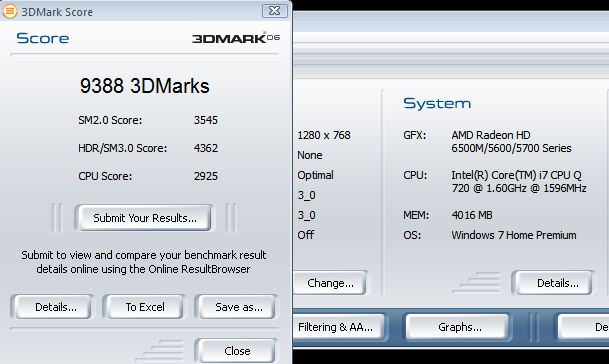Click the resolution value 1280 x 768
Image resolution: width=609 pixels, height=364 pixels.
pos(324,135)
